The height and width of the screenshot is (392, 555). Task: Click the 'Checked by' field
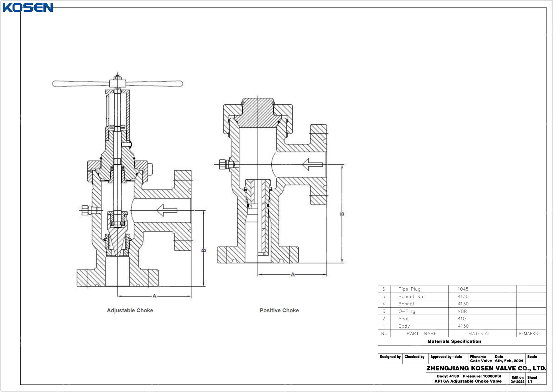(416, 359)
